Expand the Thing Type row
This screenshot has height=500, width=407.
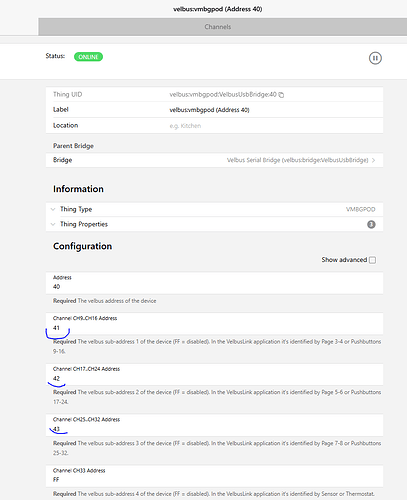pos(214,209)
